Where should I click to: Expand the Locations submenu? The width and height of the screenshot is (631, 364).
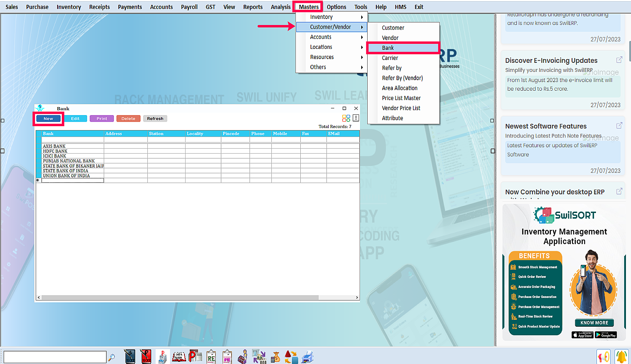tap(332, 47)
